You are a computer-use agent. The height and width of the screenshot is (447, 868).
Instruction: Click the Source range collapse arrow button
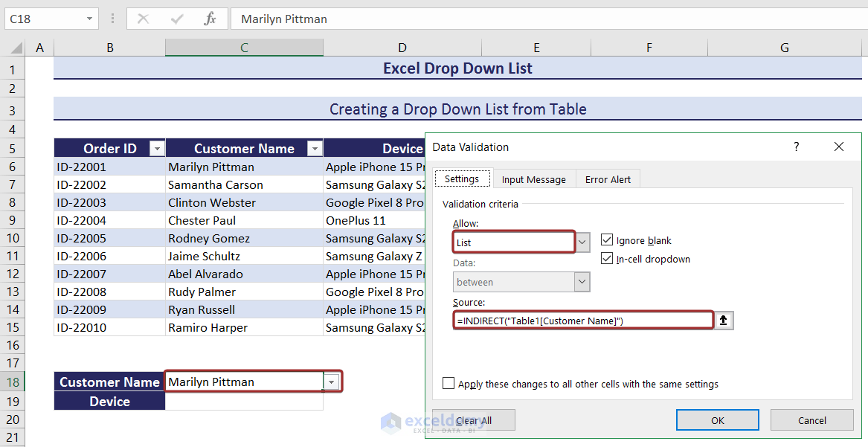[724, 321]
